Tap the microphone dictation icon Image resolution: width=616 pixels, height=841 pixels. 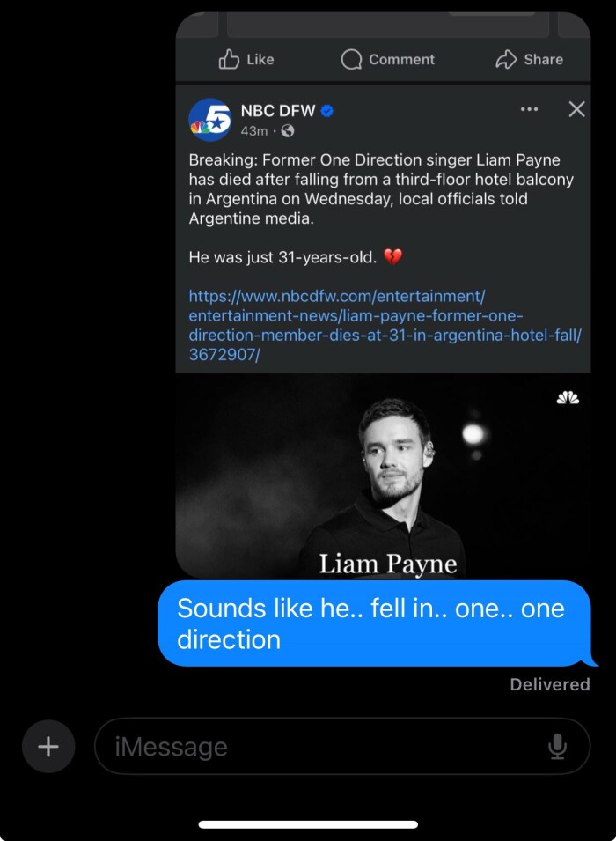pyautogui.click(x=557, y=747)
